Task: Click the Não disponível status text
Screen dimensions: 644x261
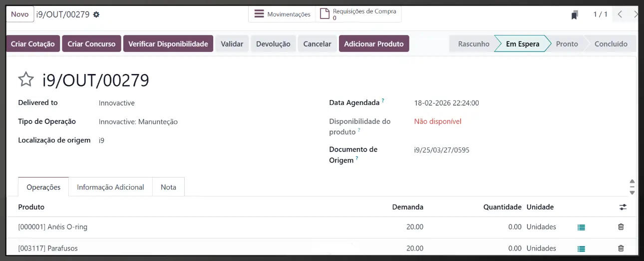Action: (438, 121)
